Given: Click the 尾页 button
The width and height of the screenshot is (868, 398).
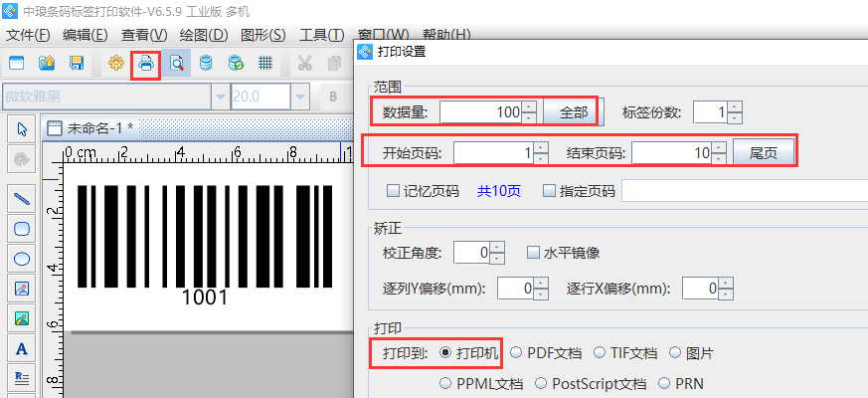Looking at the screenshot, I should [763, 153].
